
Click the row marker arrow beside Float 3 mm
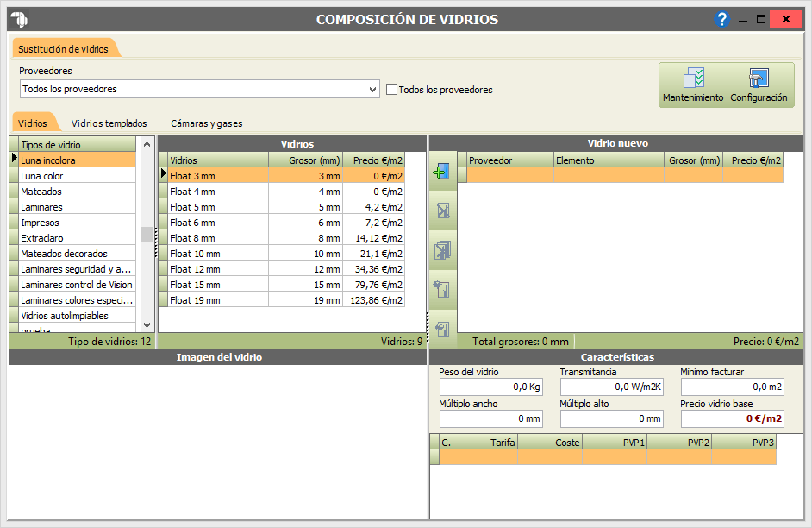(x=163, y=174)
